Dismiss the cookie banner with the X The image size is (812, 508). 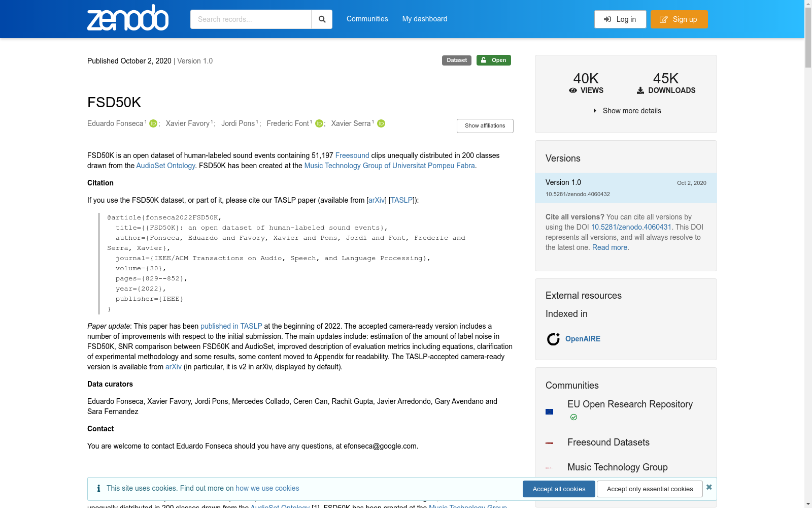(709, 487)
